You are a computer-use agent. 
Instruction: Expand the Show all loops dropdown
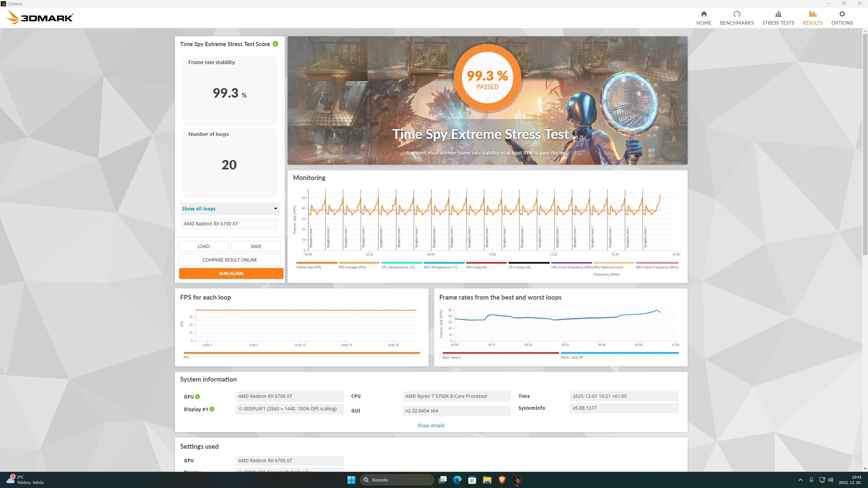[x=230, y=209]
